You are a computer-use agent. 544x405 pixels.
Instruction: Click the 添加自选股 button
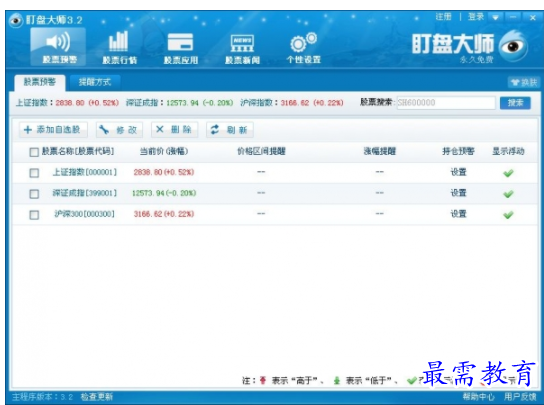click(x=53, y=130)
